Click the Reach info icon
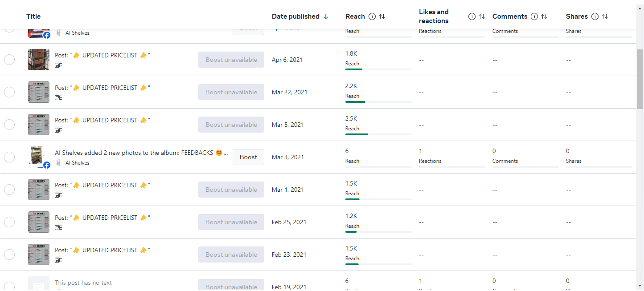The width and height of the screenshot is (644, 291). 372,16
